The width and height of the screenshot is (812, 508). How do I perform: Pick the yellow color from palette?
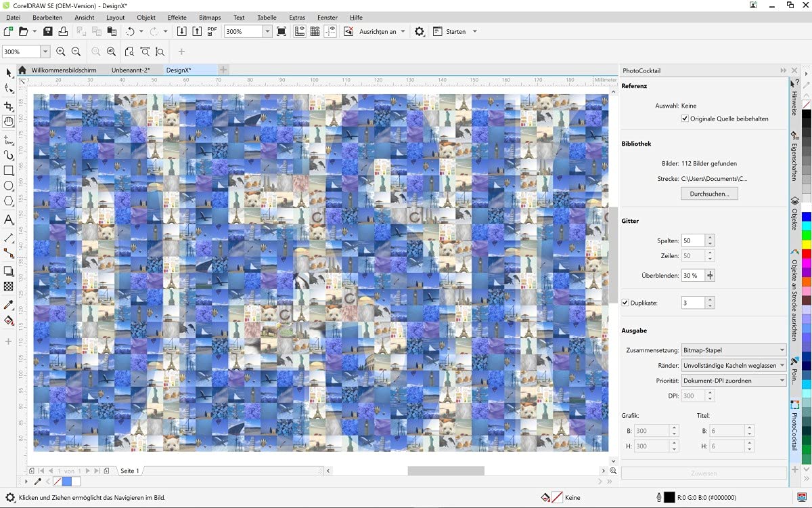pos(806,244)
